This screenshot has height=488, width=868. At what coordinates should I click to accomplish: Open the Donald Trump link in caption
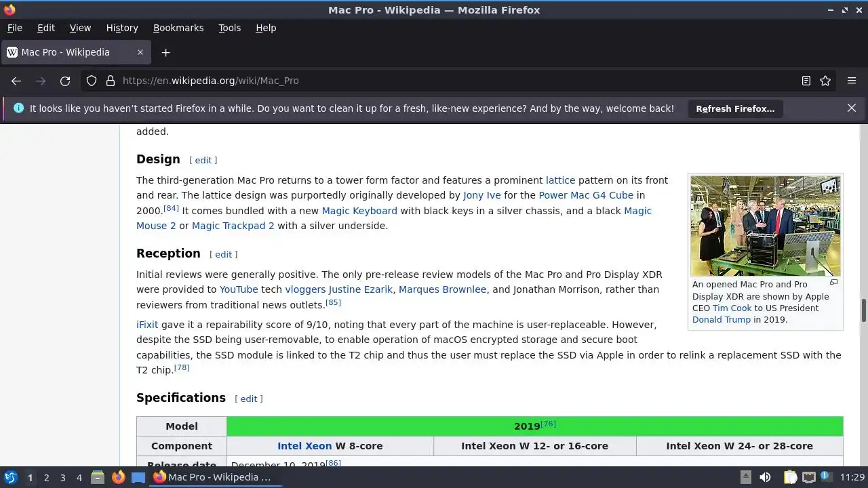click(x=722, y=320)
